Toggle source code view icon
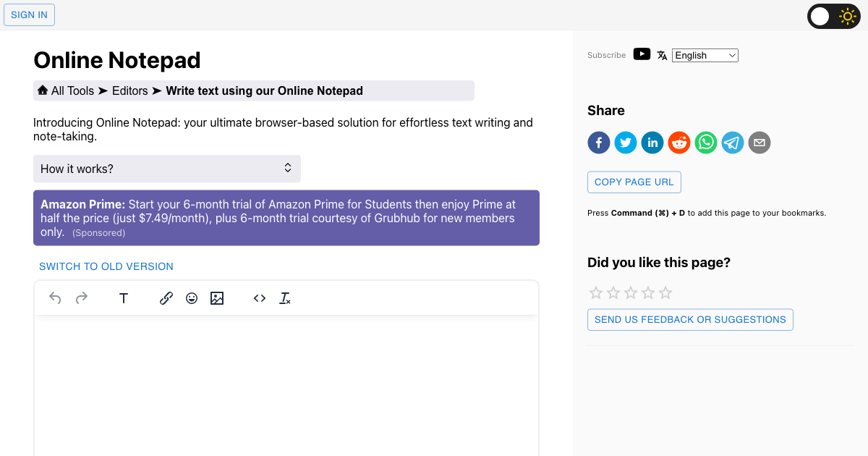 tap(260, 298)
